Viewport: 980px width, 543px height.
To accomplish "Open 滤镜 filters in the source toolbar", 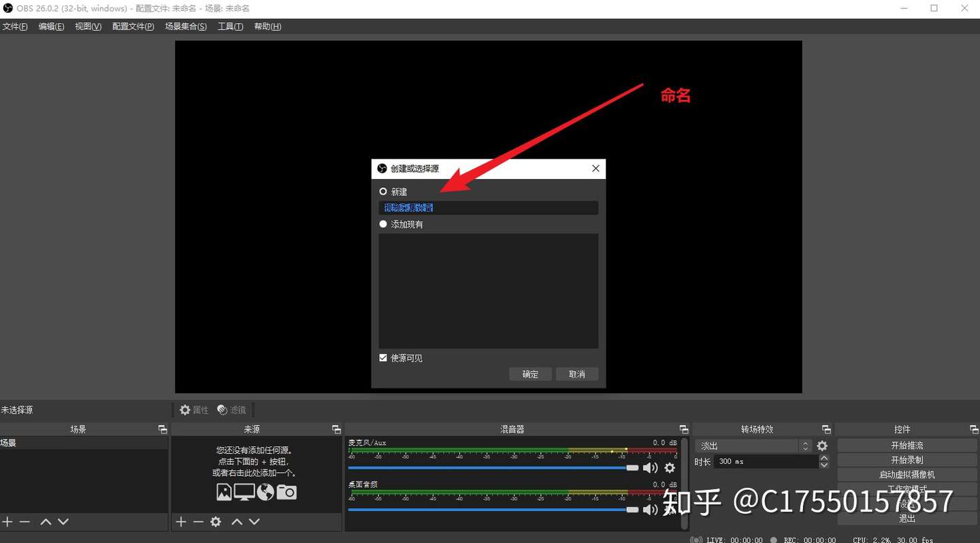I will click(x=231, y=410).
